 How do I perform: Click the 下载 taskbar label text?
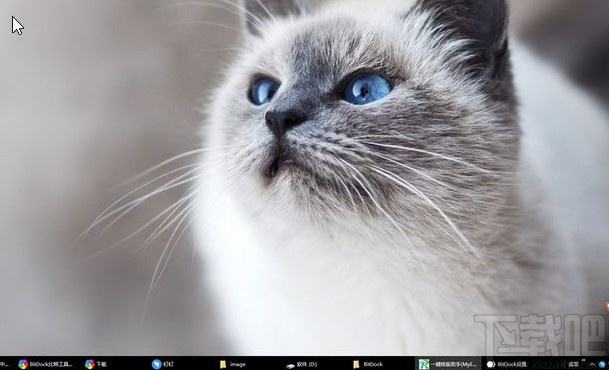pyautogui.click(x=101, y=364)
